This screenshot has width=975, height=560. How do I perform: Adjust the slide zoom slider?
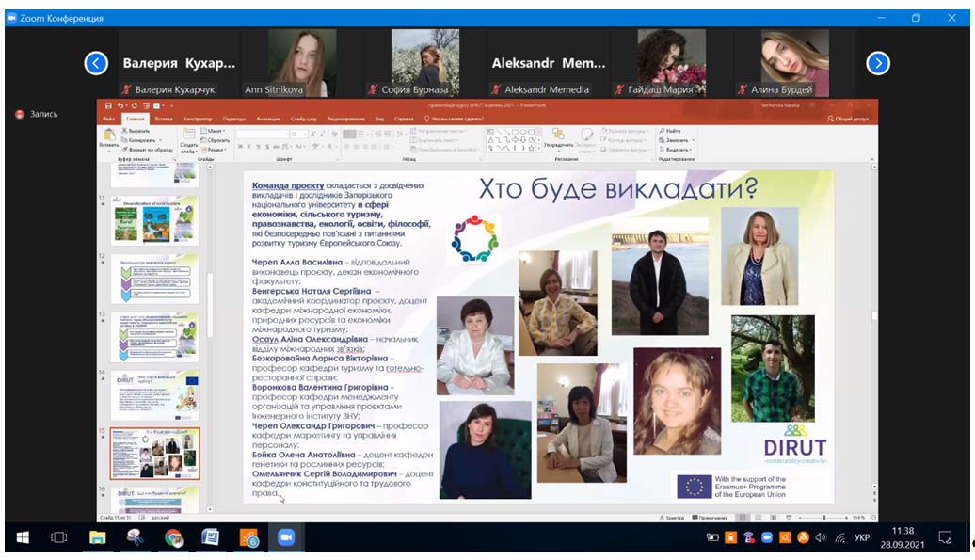824,519
